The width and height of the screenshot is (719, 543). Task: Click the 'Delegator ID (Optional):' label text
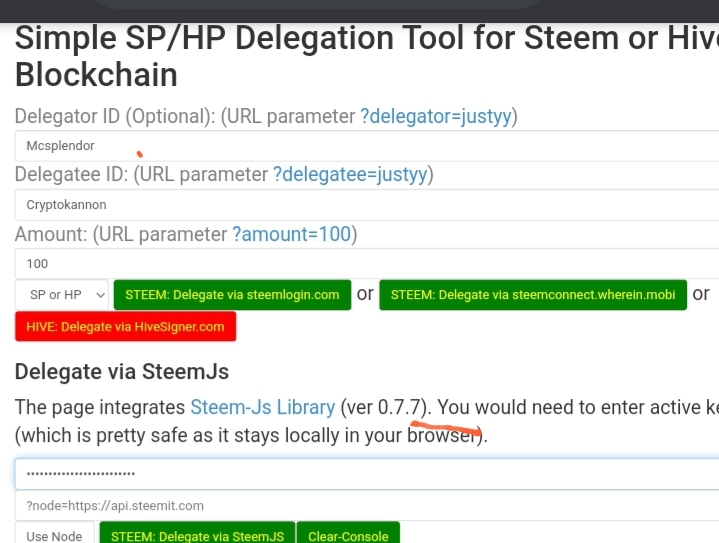pos(115,116)
